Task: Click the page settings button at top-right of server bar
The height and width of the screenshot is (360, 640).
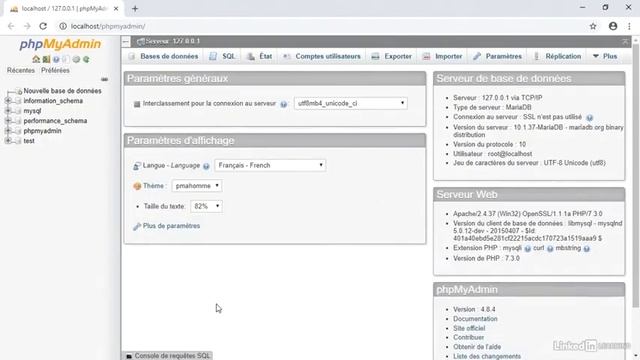Action: click(x=625, y=41)
